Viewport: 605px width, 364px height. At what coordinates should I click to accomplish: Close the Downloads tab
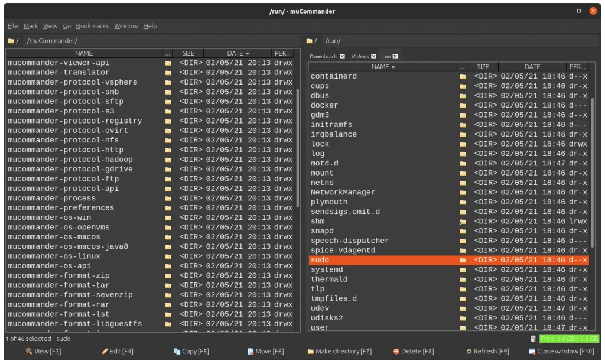[x=341, y=57]
